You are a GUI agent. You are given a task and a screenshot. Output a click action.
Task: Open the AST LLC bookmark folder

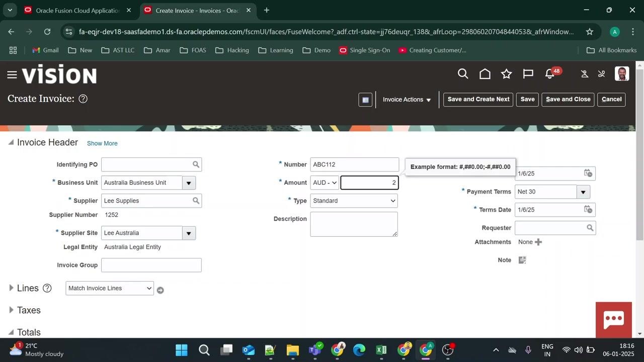pyautogui.click(x=118, y=50)
